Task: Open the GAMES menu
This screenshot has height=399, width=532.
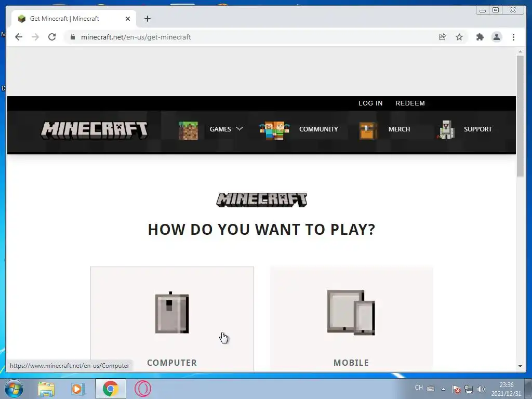Action: coord(220,129)
